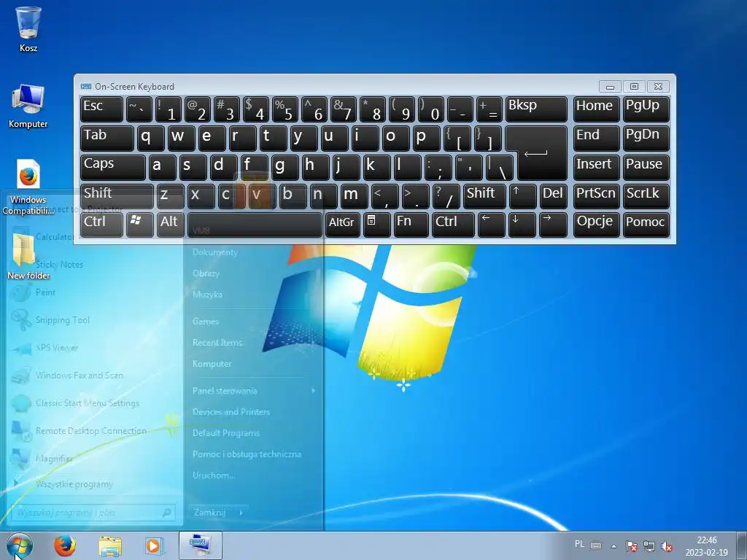Toggle the right Shift key

(484, 196)
